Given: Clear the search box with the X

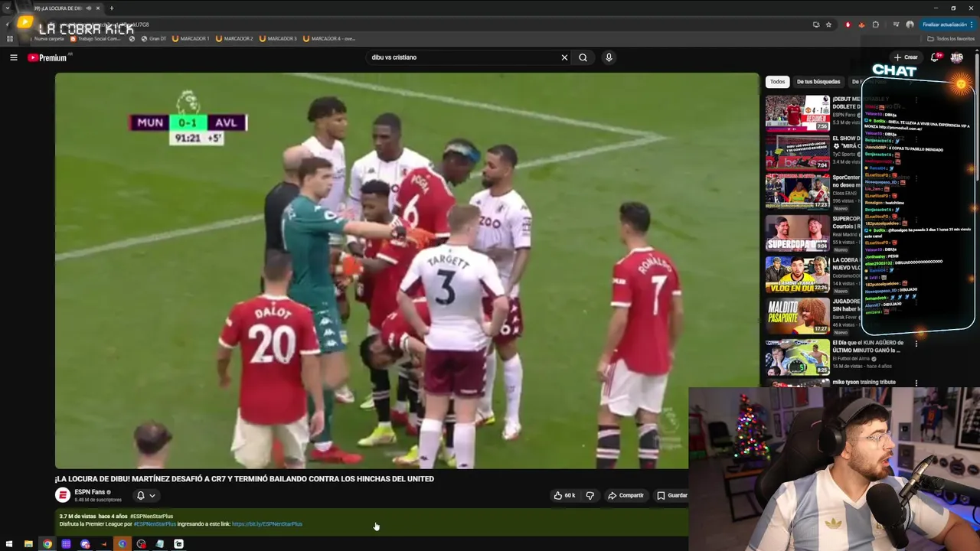Looking at the screenshot, I should click(x=564, y=57).
